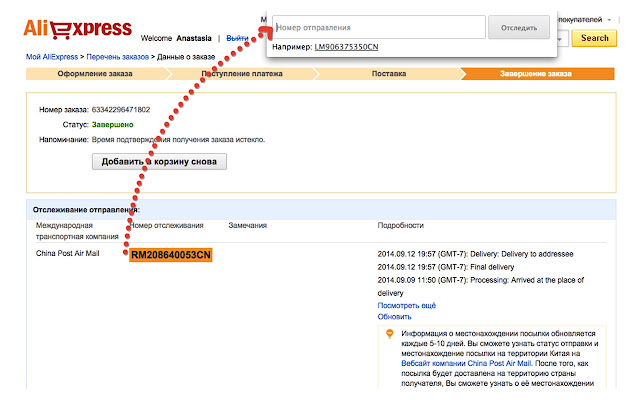The image size is (640, 400).
Task: Click highlighted tracking number RM208640053CN
Action: coord(171,255)
